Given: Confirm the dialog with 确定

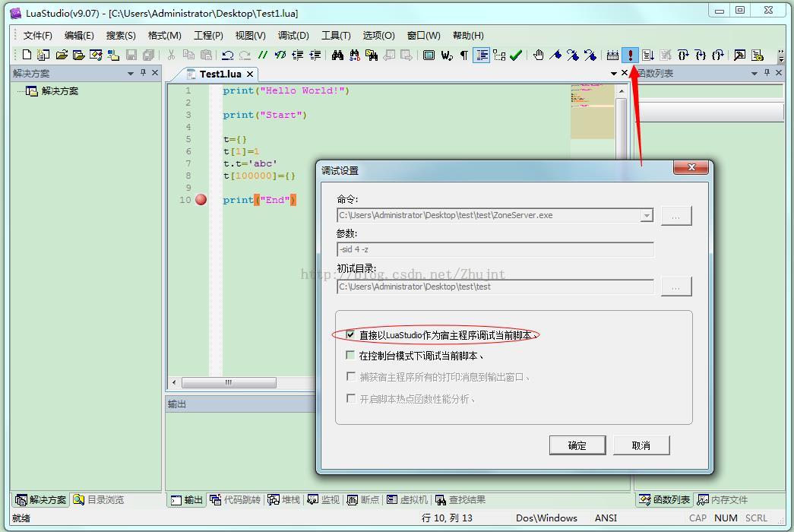Looking at the screenshot, I should point(577,445).
